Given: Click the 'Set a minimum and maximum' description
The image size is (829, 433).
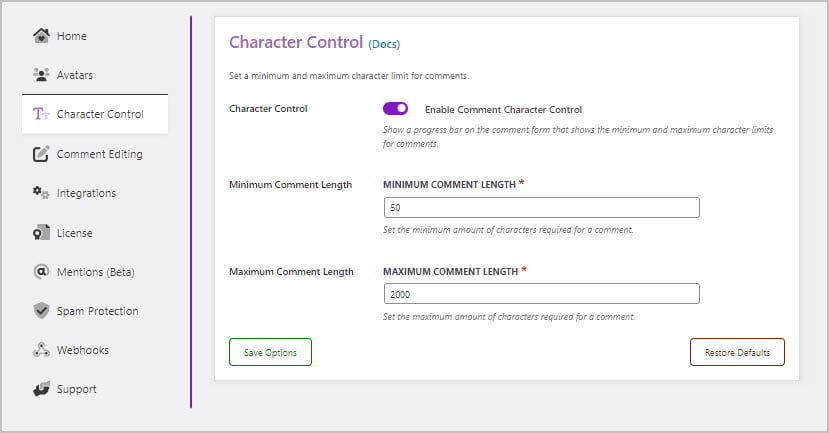Looking at the screenshot, I should click(x=349, y=76).
